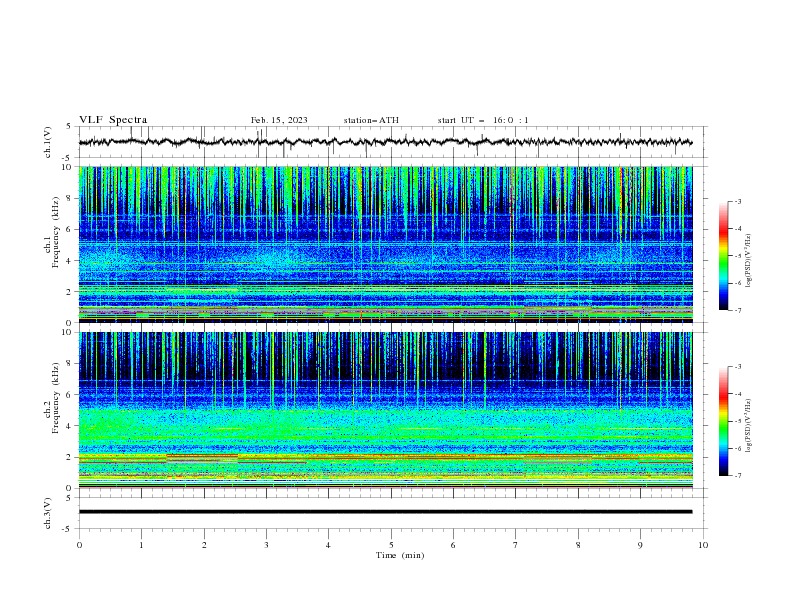Click the log(PSD) label beside the ch.1 colorbar

(749, 261)
